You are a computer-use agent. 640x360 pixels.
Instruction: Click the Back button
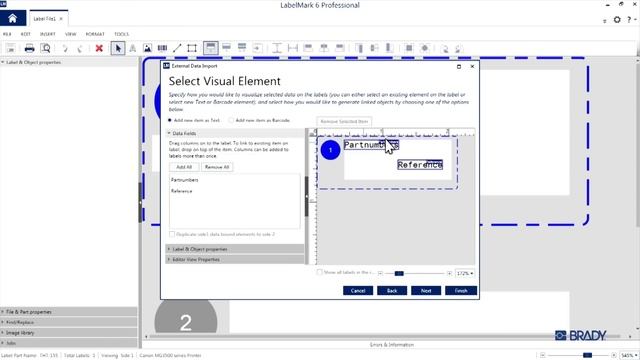tap(392, 291)
